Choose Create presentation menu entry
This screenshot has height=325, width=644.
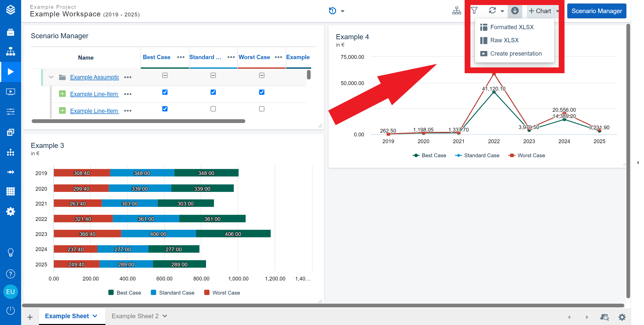pyautogui.click(x=516, y=54)
